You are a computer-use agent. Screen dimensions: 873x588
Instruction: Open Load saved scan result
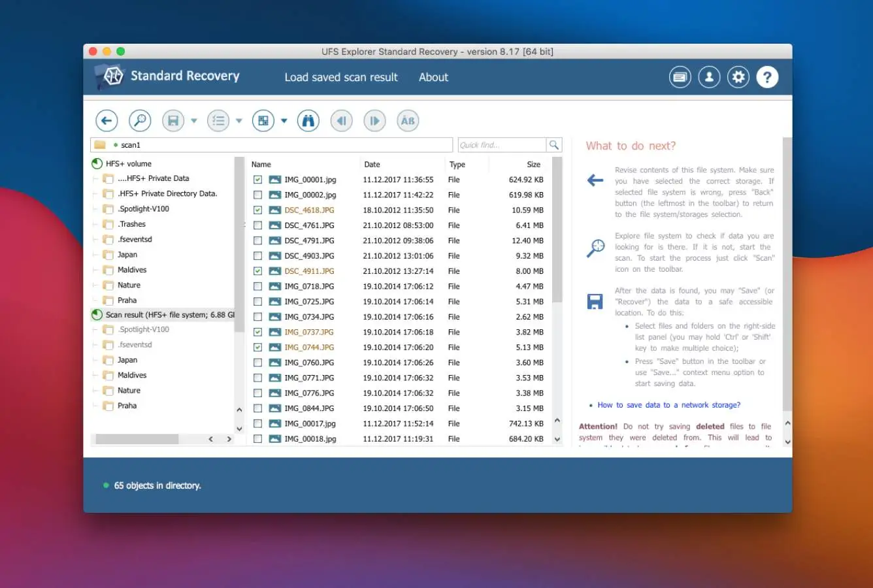pos(341,77)
